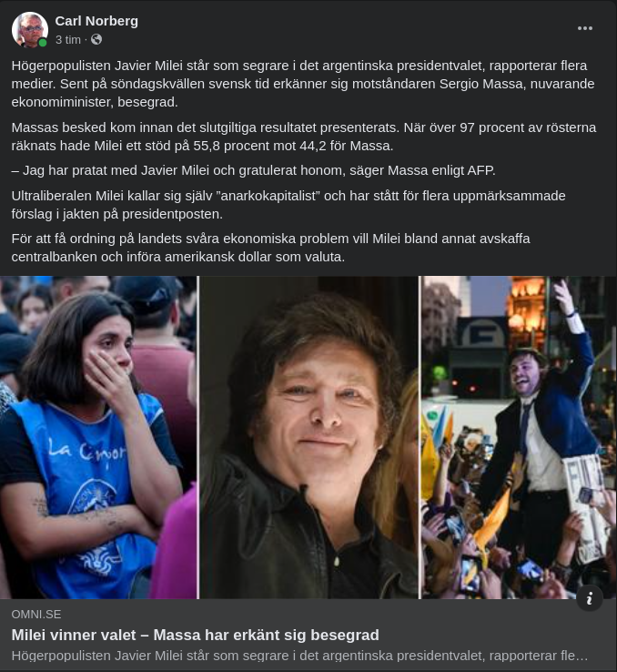Image resolution: width=617 pixels, height=672 pixels.
Task: Open the three-dot post options menu
Action: tap(585, 28)
